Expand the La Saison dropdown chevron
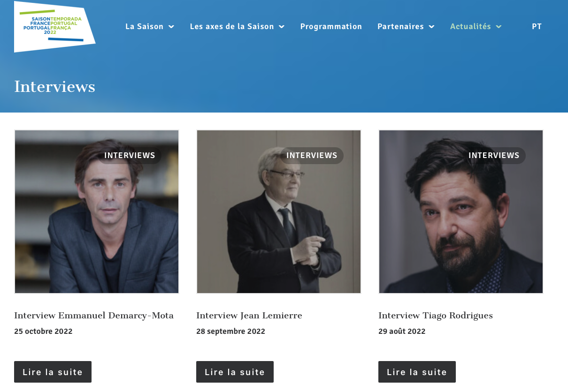 click(x=171, y=27)
